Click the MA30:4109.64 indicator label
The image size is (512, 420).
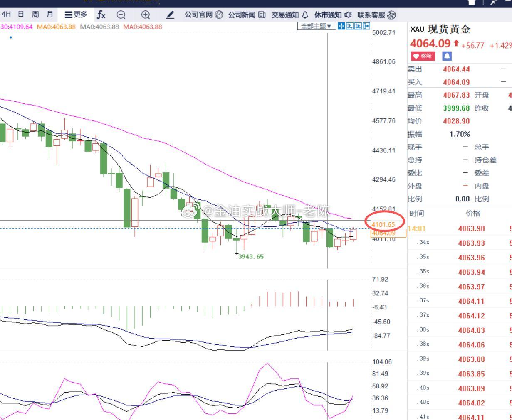[x=16, y=27]
